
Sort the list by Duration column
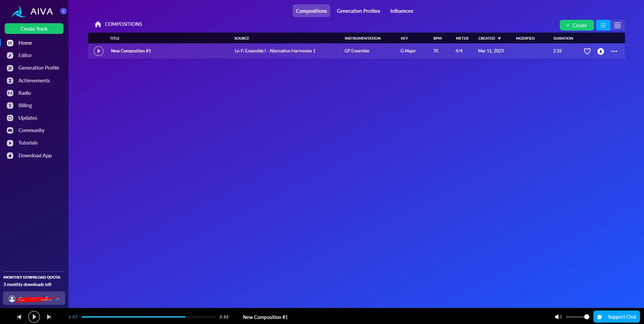[563, 38]
